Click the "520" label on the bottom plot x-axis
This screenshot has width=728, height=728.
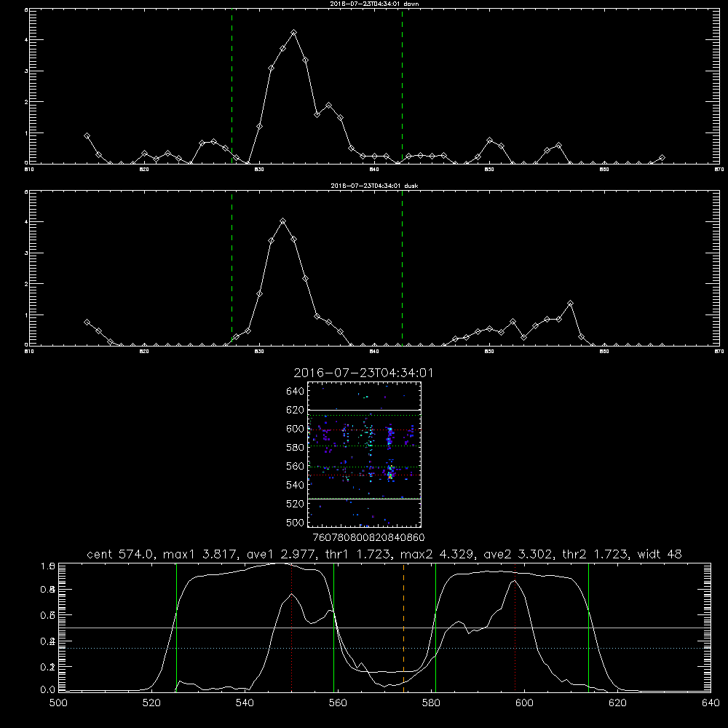pyautogui.click(x=151, y=703)
